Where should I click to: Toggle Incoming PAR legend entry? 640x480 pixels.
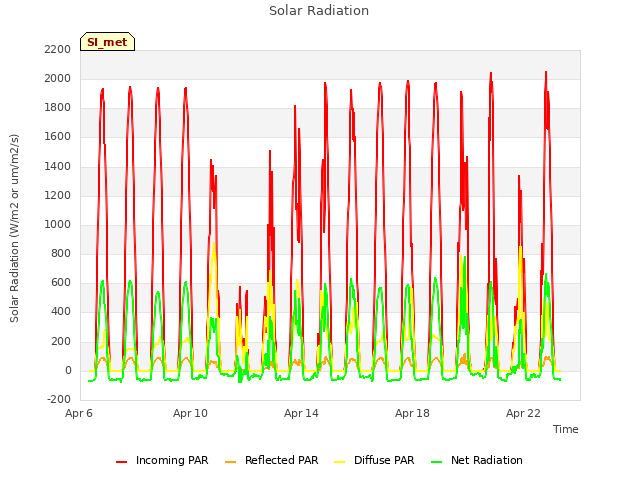point(162,460)
